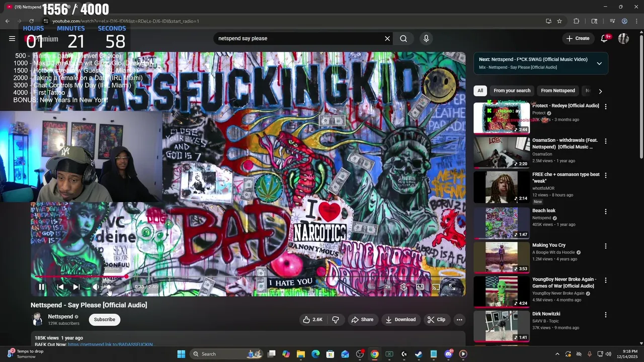Viewport: 644px width, 362px height.
Task: Create a clip with the Clip button
Action: pyautogui.click(x=436, y=320)
